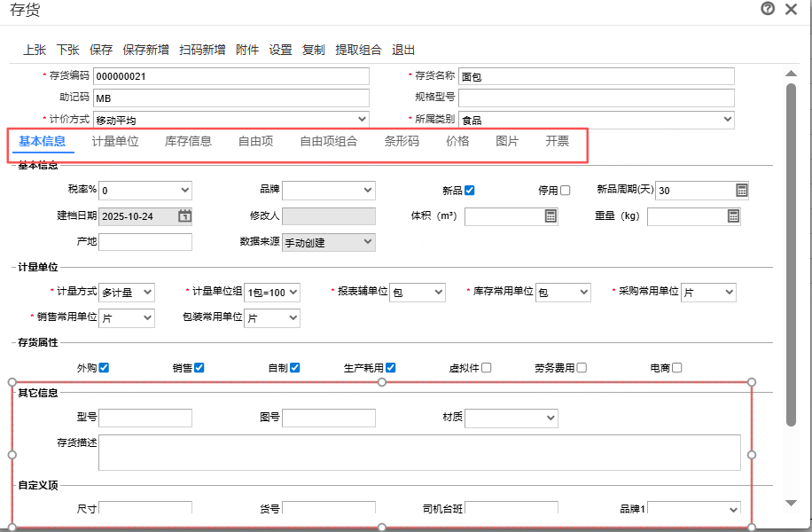Uncheck the 新品 checkbox
Screen dimensions: 812x532
[x=470, y=190]
